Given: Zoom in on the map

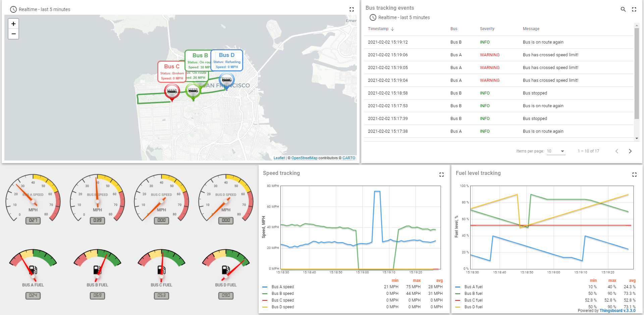Looking at the screenshot, I should click(13, 24).
